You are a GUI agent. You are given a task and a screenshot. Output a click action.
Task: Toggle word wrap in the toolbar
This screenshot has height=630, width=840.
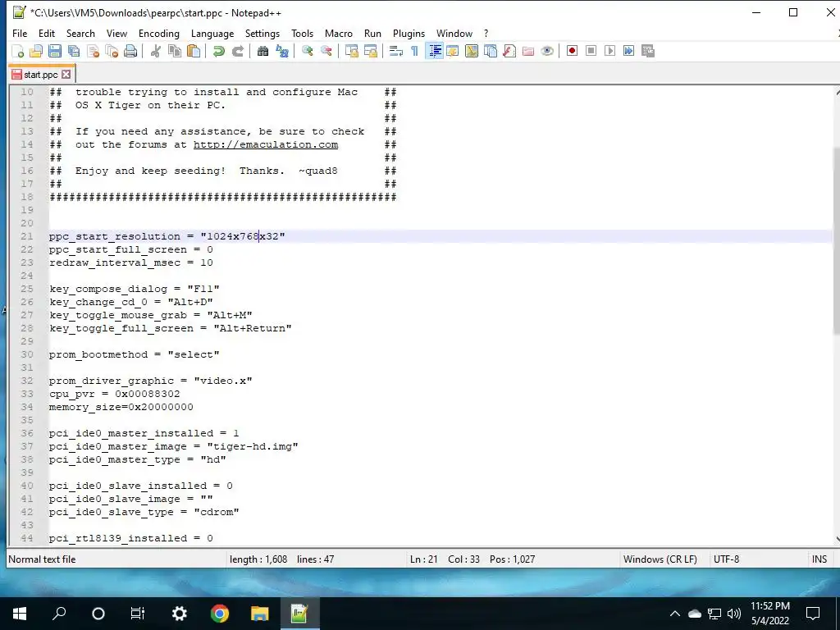[x=396, y=52]
